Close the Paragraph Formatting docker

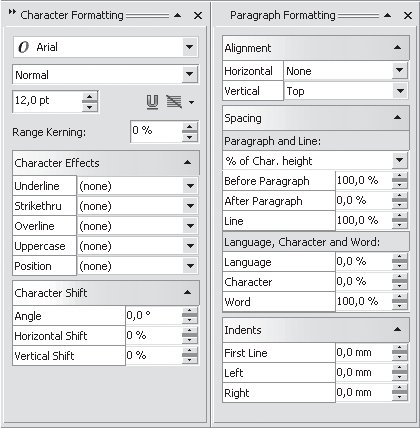click(408, 16)
